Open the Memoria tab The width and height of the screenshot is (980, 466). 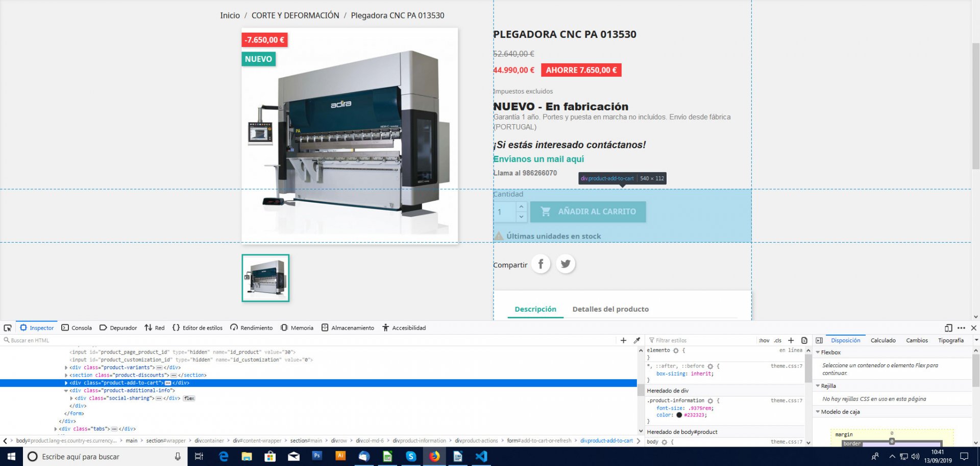tap(297, 328)
